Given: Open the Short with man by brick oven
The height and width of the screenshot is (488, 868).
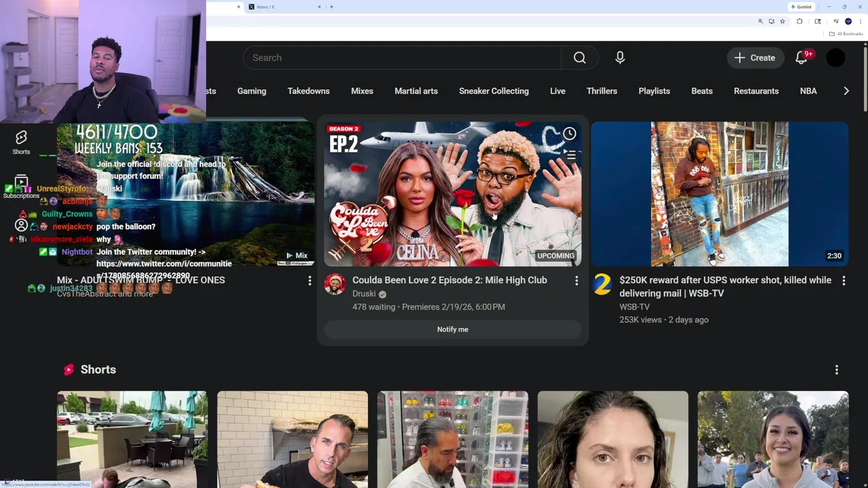Looking at the screenshot, I should pos(292,439).
